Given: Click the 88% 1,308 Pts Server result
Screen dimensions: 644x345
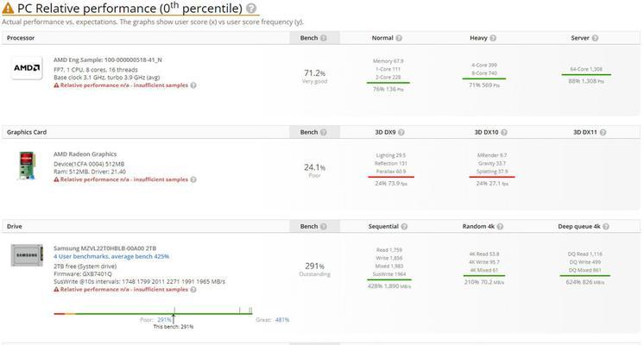Looking at the screenshot, I should (x=586, y=81).
